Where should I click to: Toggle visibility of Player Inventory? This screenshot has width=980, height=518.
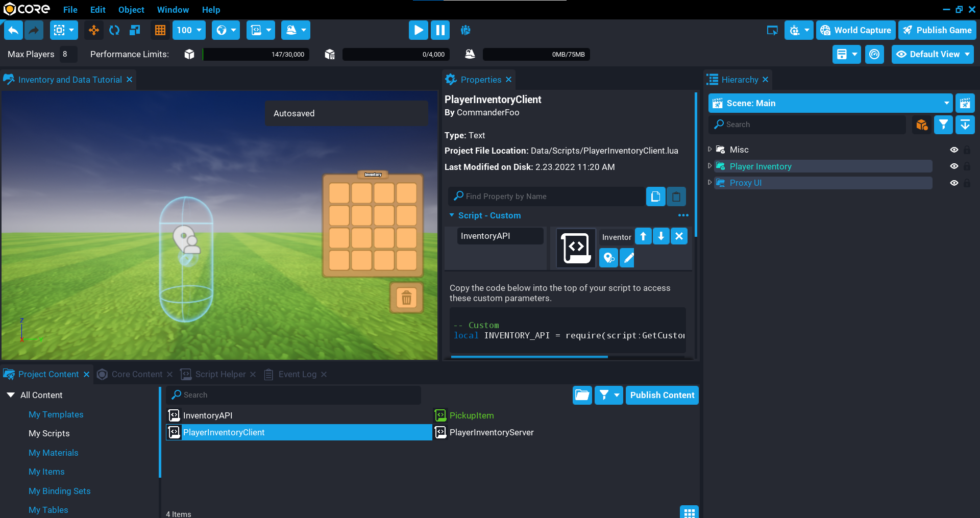point(953,166)
